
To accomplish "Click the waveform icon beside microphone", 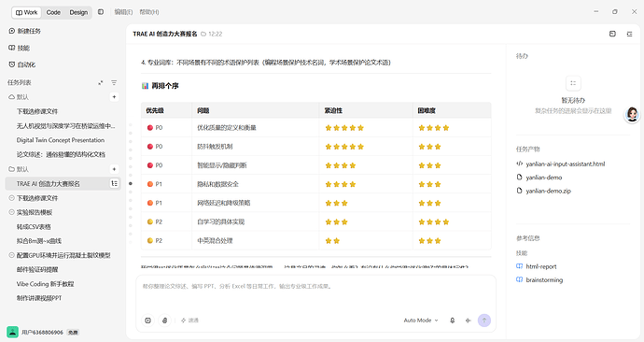I will [x=469, y=321].
